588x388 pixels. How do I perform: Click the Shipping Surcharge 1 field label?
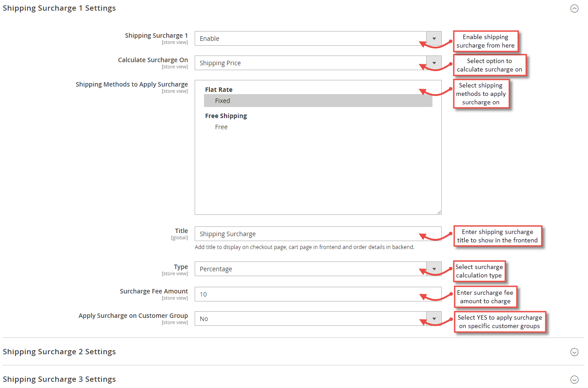(x=156, y=36)
